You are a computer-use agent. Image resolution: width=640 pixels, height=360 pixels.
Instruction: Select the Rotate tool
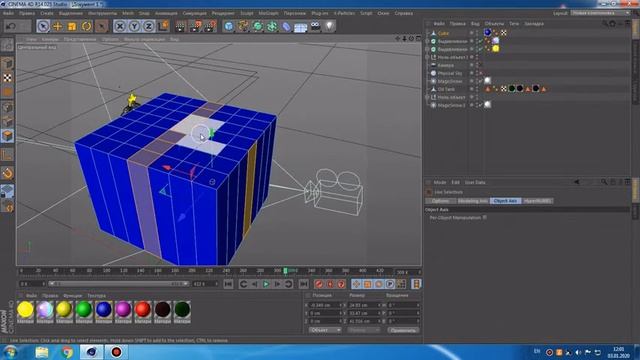[x=87, y=27]
